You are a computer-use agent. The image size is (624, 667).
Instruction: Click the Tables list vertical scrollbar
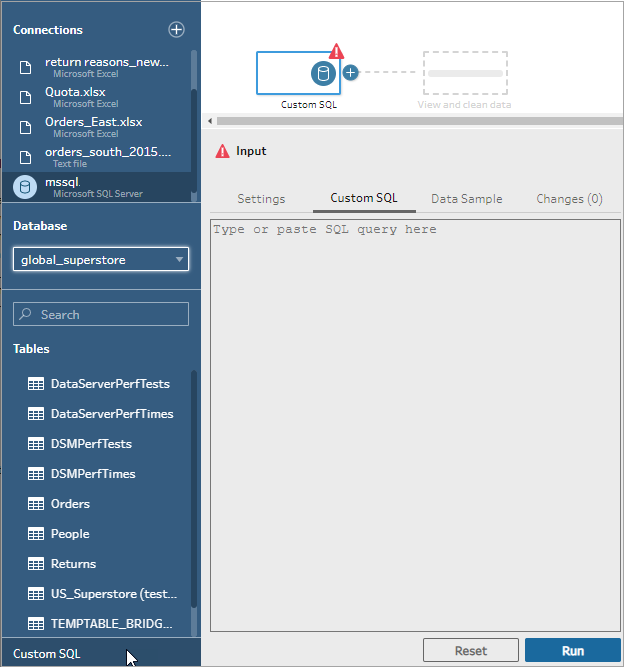click(194, 489)
